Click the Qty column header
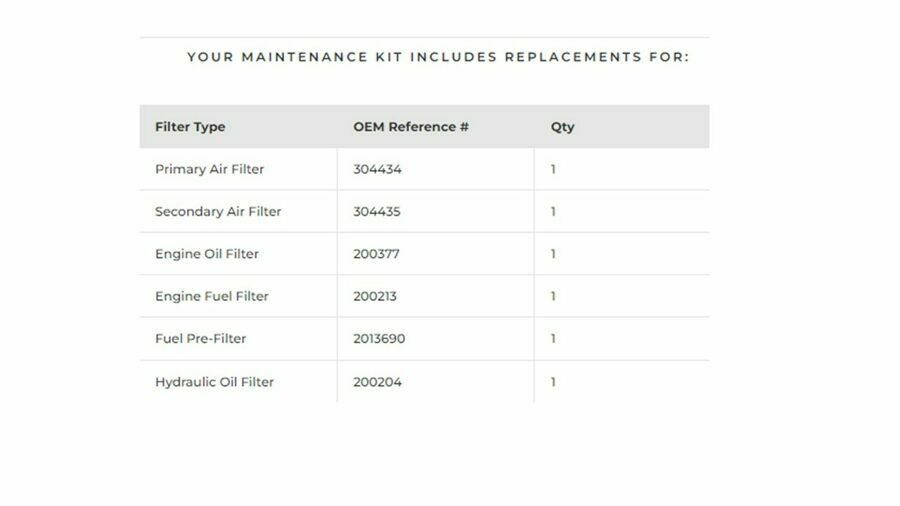 (x=562, y=127)
